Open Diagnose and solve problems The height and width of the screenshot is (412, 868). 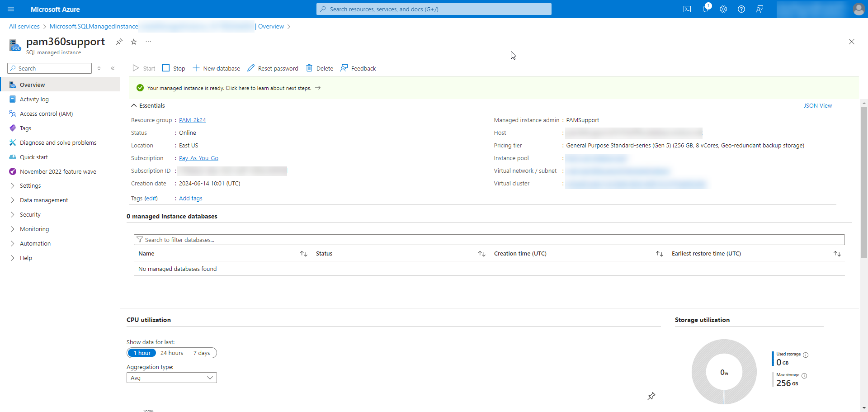point(58,142)
